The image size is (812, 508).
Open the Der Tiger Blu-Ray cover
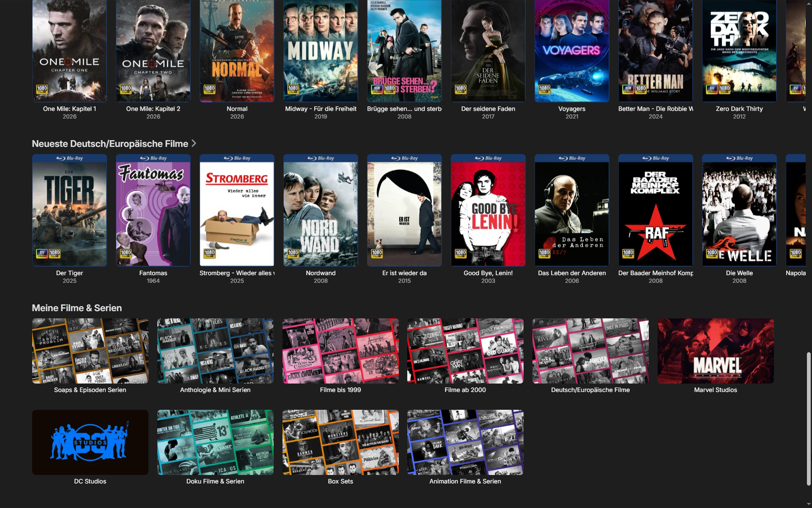pyautogui.click(x=69, y=210)
